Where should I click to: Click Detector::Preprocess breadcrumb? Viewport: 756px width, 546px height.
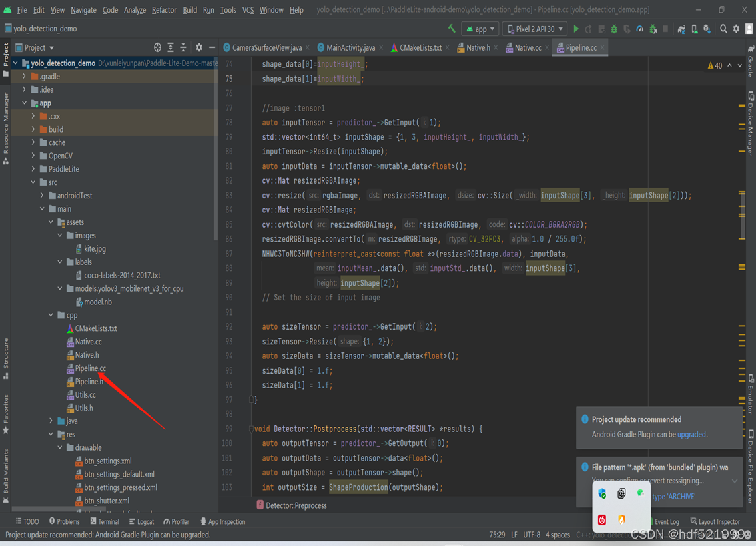(292, 505)
